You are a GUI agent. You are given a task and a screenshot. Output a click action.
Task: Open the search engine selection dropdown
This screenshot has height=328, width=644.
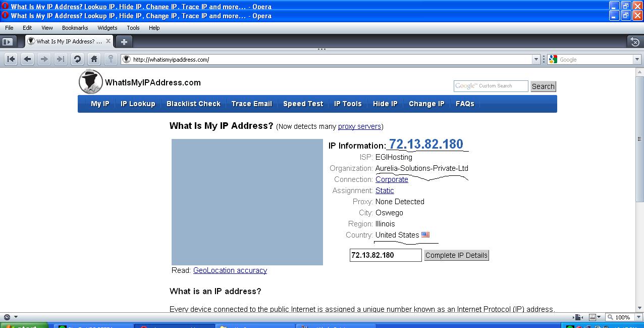point(636,59)
